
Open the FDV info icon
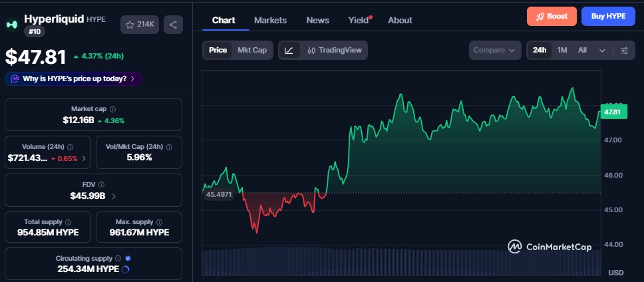[101, 185]
